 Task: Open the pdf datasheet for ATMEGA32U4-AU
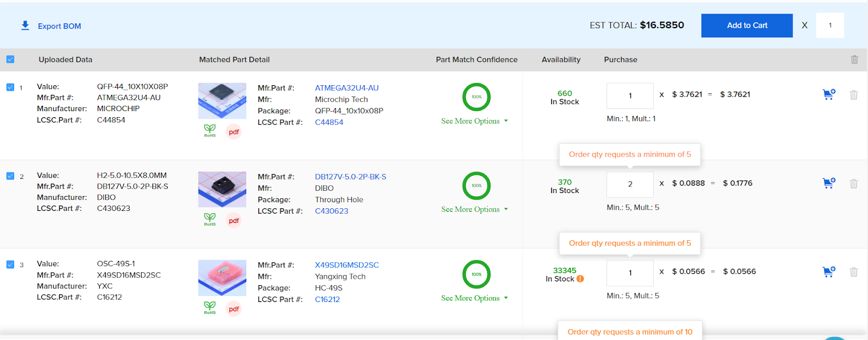234,132
